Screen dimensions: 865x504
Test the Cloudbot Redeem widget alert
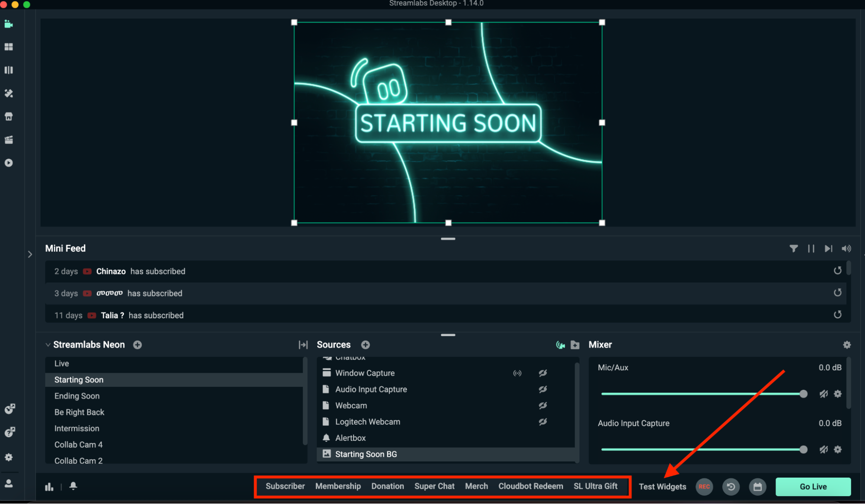click(531, 486)
